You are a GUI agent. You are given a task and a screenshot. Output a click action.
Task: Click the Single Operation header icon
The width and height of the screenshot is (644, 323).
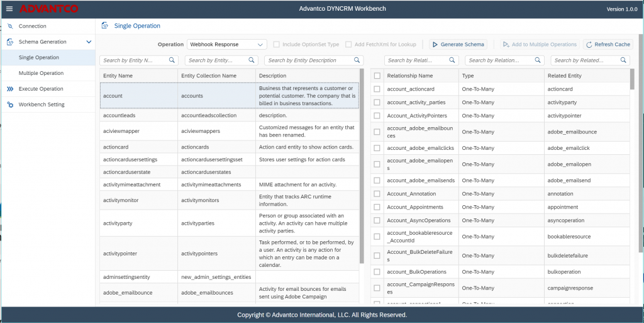click(x=105, y=25)
